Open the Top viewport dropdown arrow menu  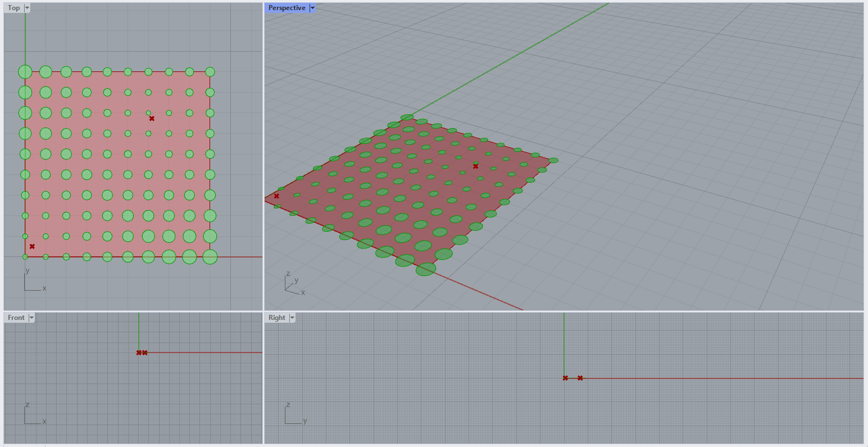[x=28, y=8]
